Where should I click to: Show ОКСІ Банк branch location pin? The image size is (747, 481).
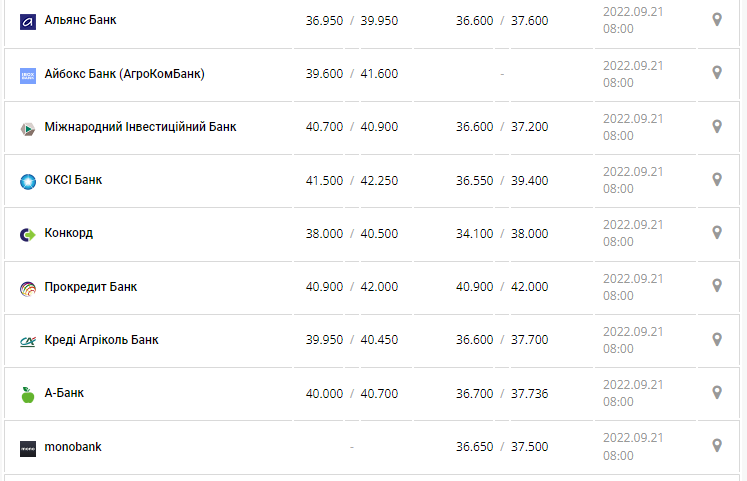point(716,180)
